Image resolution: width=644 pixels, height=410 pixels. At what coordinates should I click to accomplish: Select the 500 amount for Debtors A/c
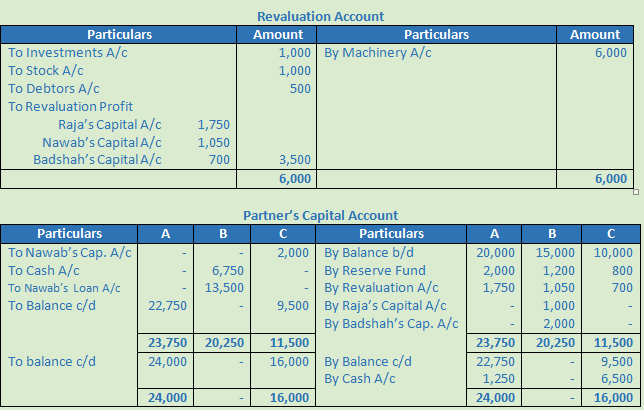click(x=300, y=89)
